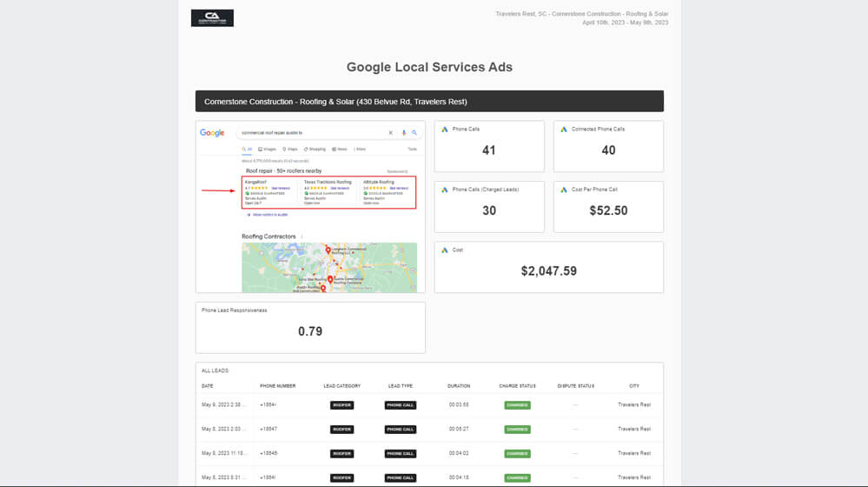Click Tools in the Google results bar

(x=413, y=149)
